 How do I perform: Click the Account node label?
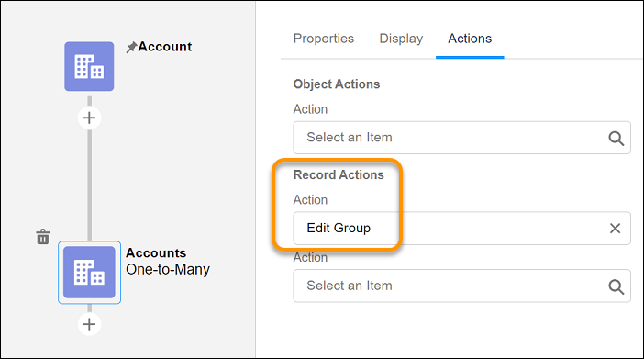(165, 47)
